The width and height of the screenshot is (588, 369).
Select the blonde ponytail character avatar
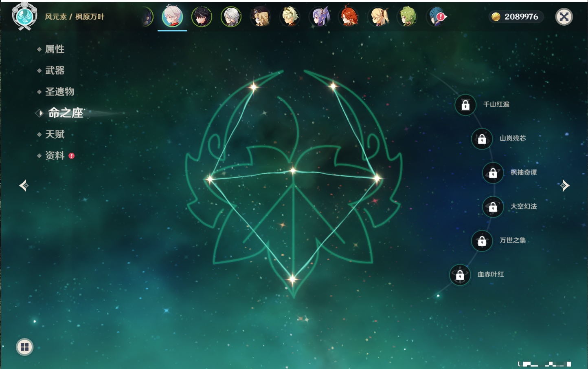tap(378, 17)
